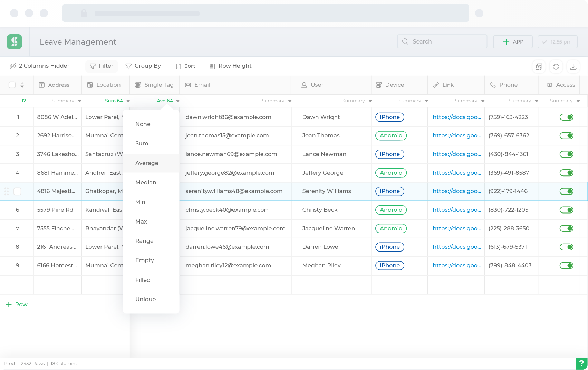Click the Single Tag column icon

(x=138, y=85)
